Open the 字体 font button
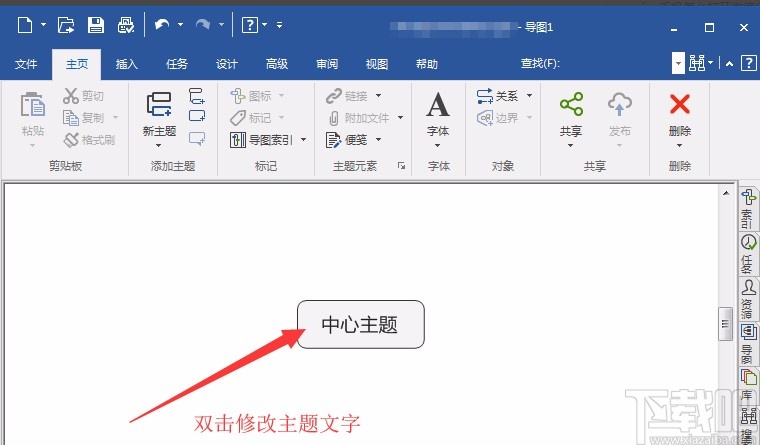 coord(438,119)
